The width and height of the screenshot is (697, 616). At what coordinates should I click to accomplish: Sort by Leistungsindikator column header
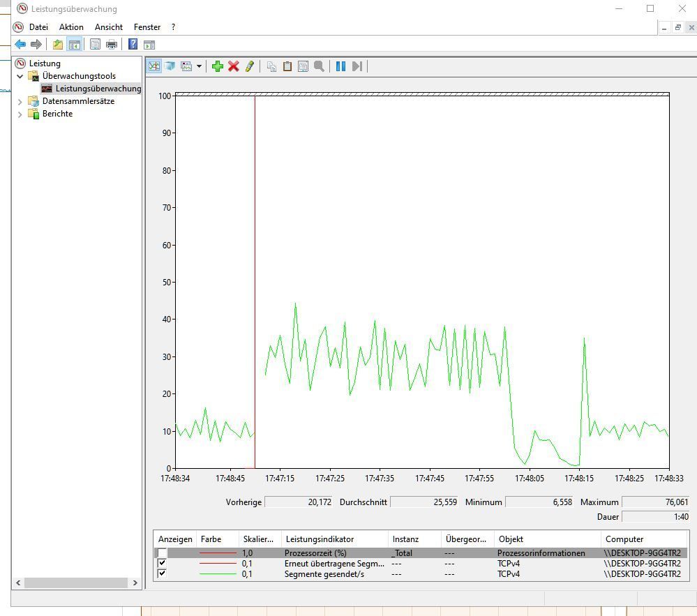point(320,539)
